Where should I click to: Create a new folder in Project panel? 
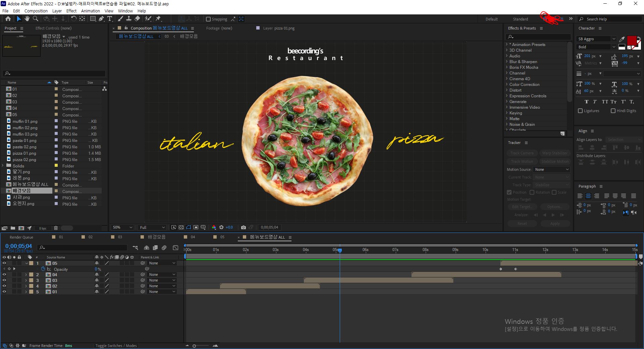coord(13,228)
